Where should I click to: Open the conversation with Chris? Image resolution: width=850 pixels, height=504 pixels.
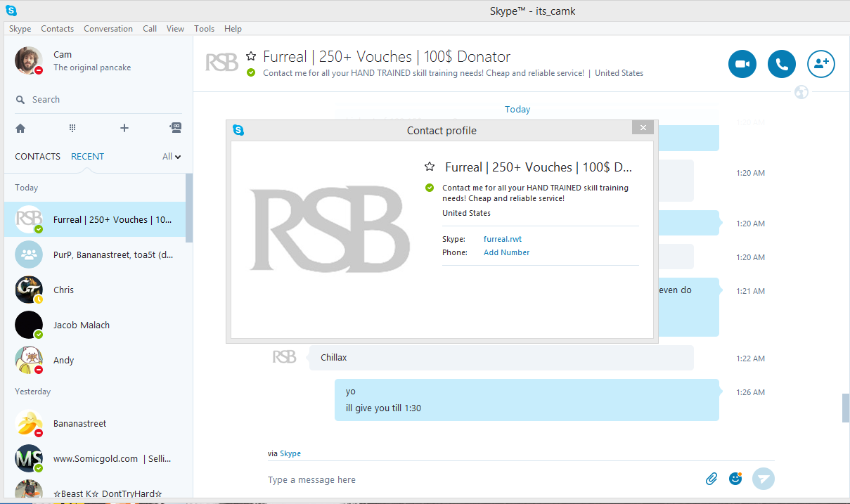coord(95,290)
